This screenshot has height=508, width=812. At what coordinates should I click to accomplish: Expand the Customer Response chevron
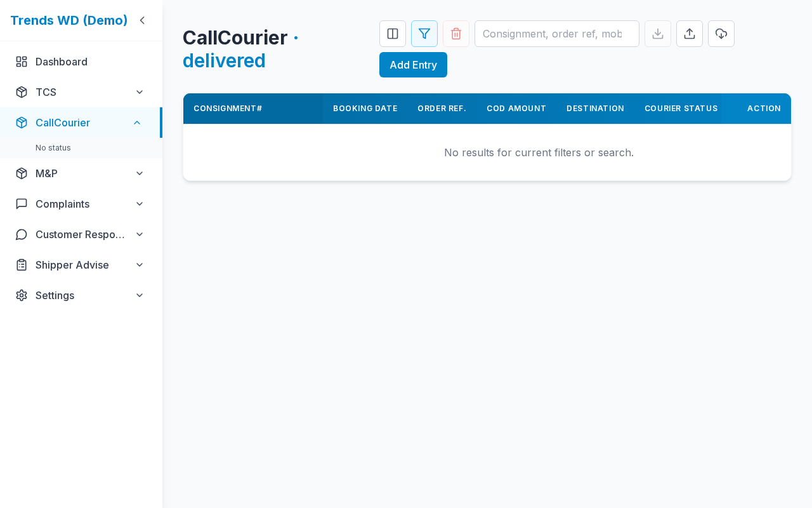(140, 234)
